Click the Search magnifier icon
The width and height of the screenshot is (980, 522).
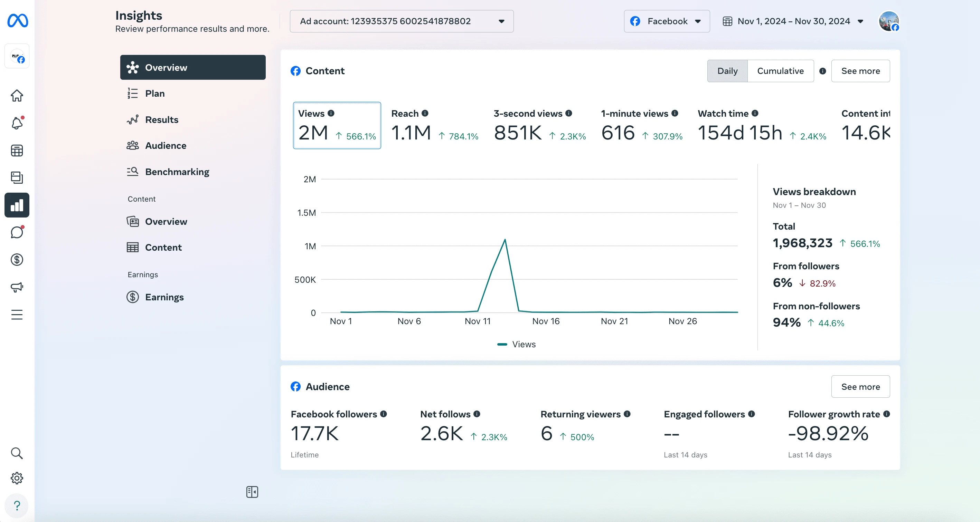point(17,453)
